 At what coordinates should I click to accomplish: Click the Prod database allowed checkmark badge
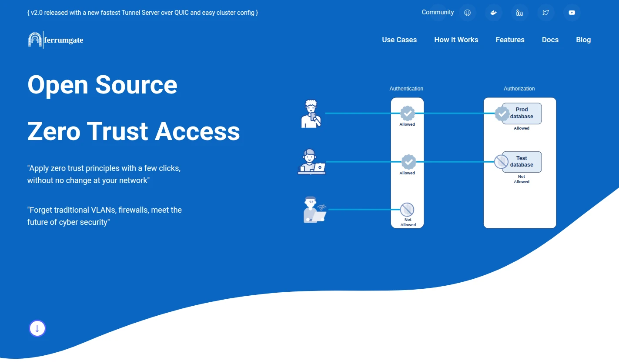tap(502, 114)
